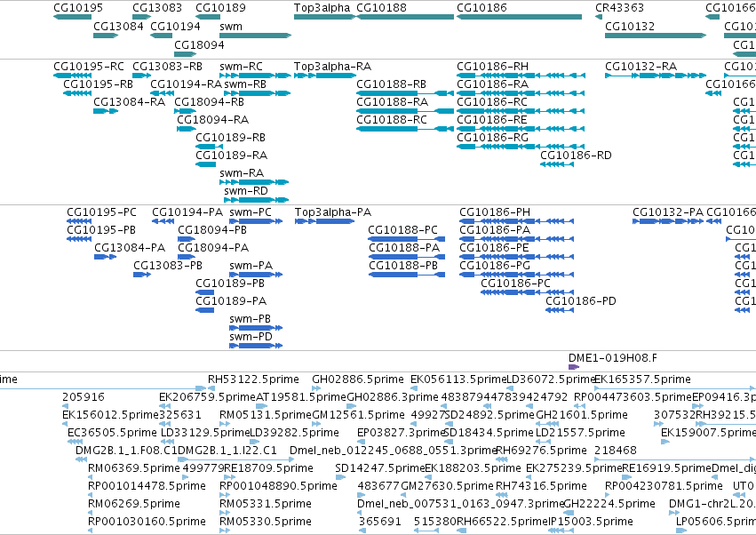The image size is (756, 535).
Task: Select transcript swm-RB
Action: pos(257,93)
